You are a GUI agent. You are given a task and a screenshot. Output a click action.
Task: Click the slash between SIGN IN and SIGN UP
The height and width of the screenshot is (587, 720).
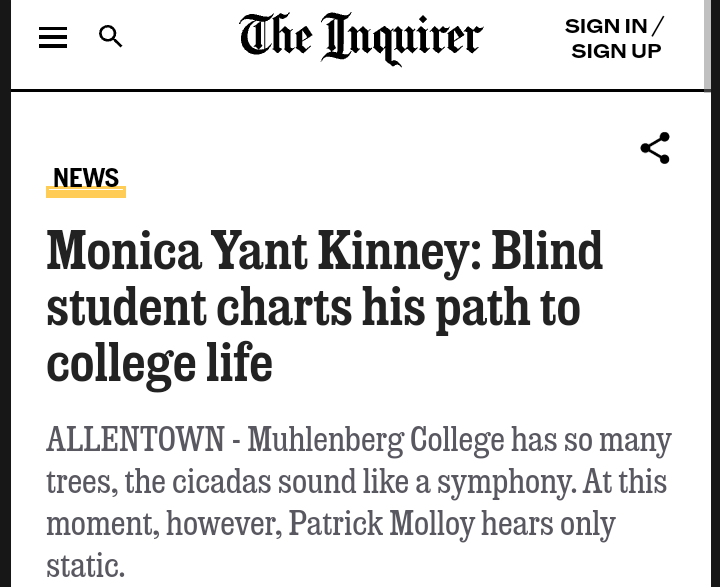(657, 27)
